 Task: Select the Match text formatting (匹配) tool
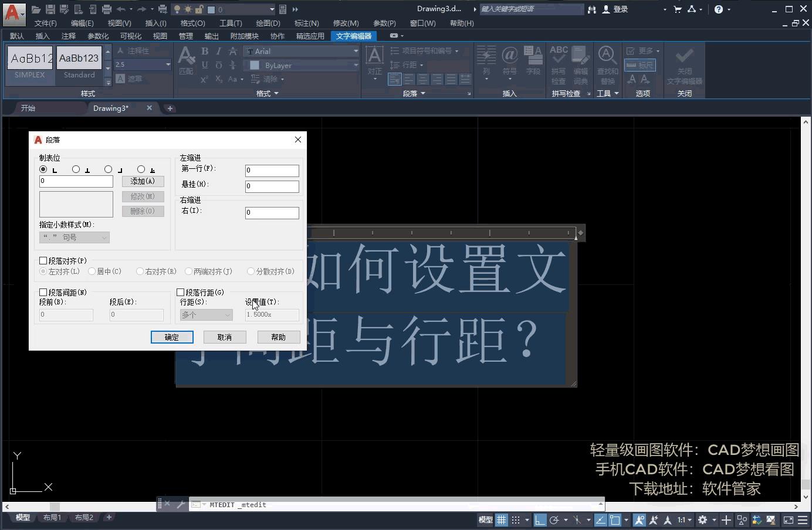(186, 60)
